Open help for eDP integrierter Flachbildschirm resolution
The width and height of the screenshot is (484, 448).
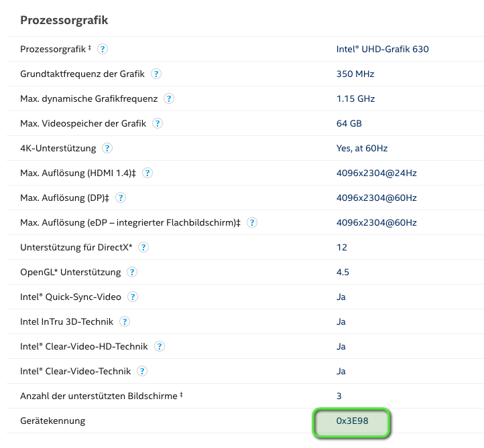pyautogui.click(x=252, y=222)
